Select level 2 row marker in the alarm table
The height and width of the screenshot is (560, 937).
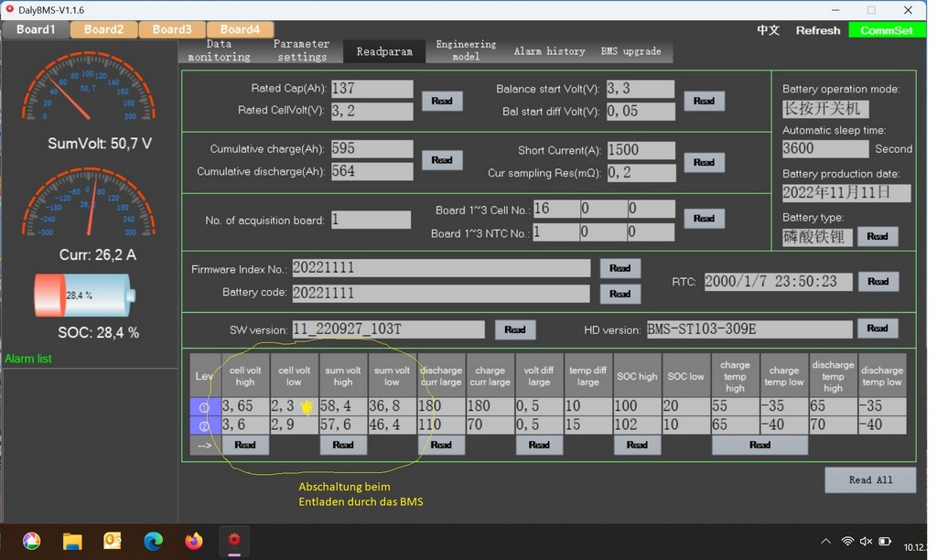coord(205,425)
